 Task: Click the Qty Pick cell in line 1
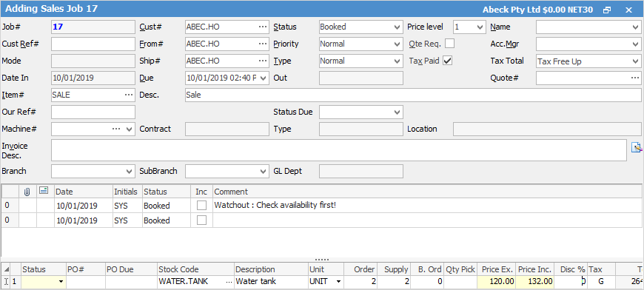tap(460, 282)
